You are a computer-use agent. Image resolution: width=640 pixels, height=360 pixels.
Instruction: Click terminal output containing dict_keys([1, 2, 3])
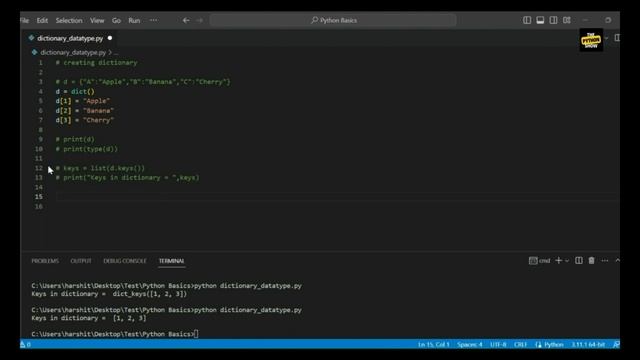click(x=109, y=294)
